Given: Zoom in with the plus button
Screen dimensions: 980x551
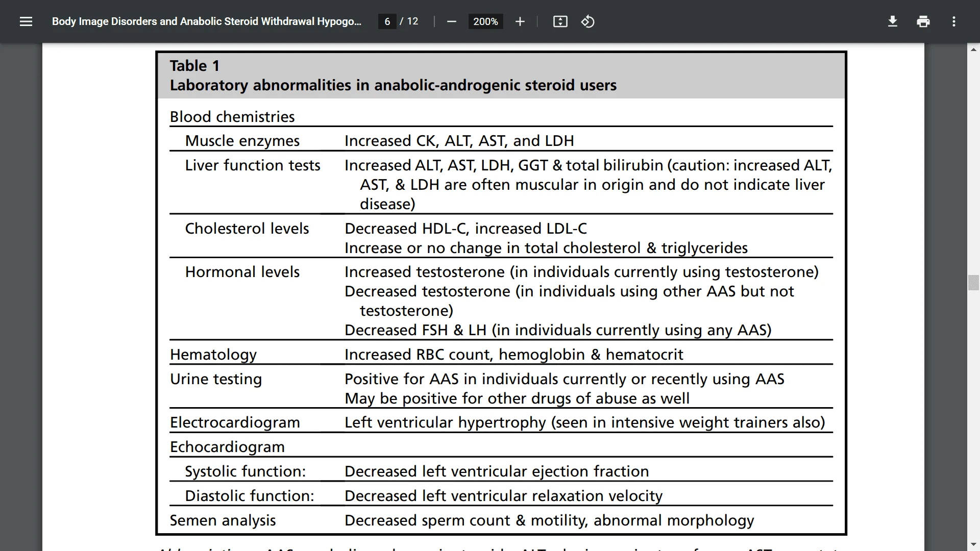Looking at the screenshot, I should coord(520,21).
